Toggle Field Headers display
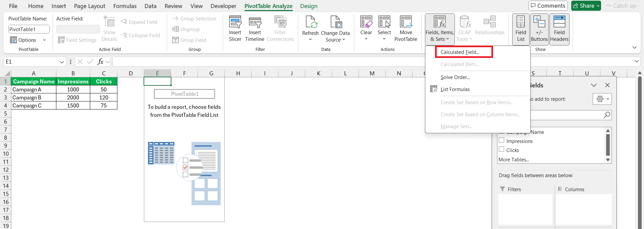The image size is (644, 229). [559, 29]
